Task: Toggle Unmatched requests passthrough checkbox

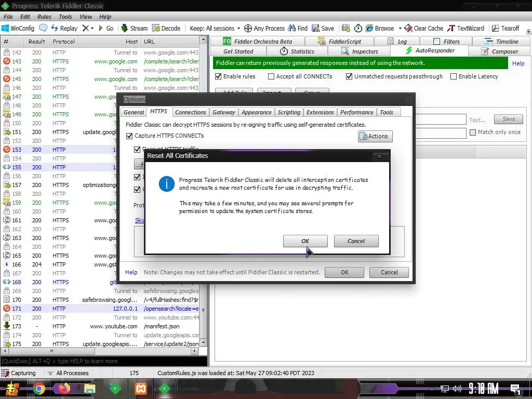Action: tap(349, 76)
